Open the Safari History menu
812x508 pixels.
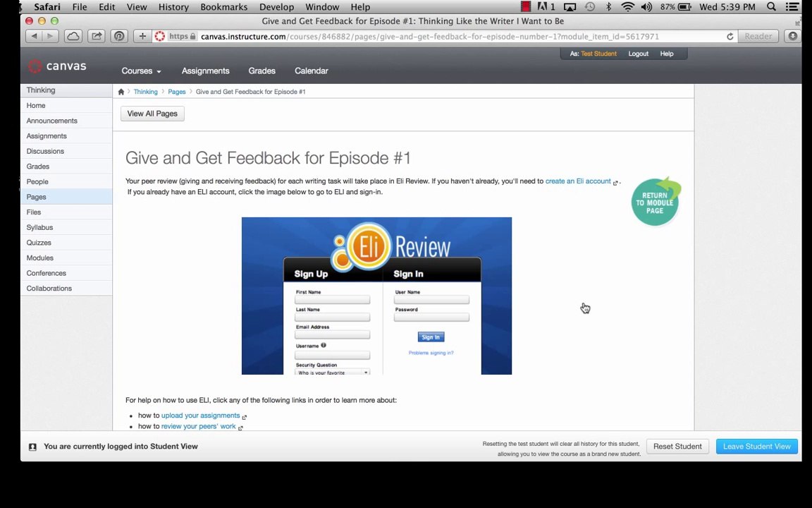[173, 7]
